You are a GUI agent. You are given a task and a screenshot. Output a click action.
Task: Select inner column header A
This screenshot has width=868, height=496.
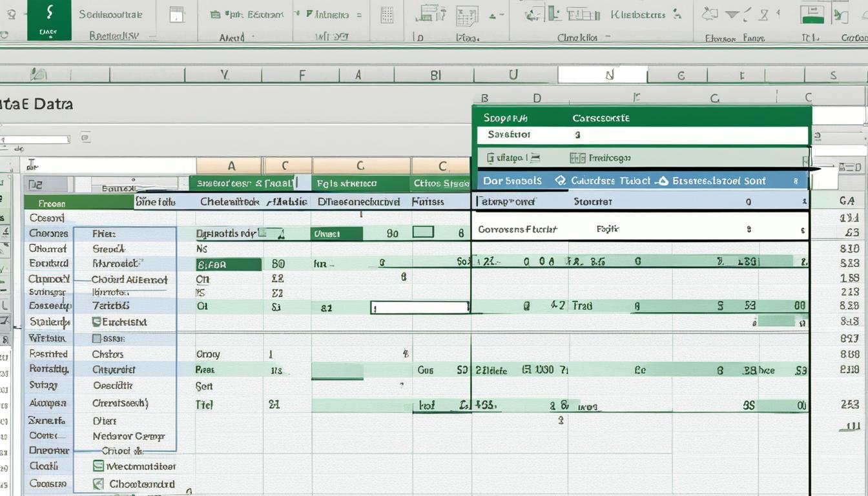click(229, 166)
